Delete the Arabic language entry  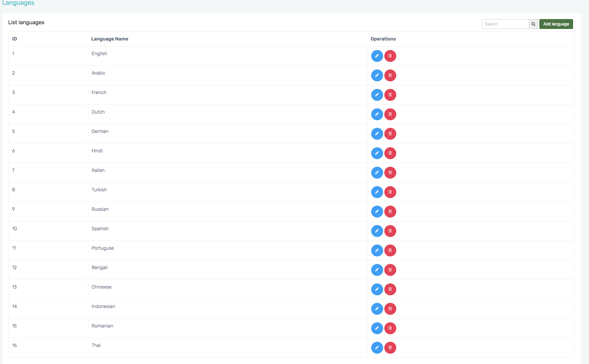[x=390, y=75]
